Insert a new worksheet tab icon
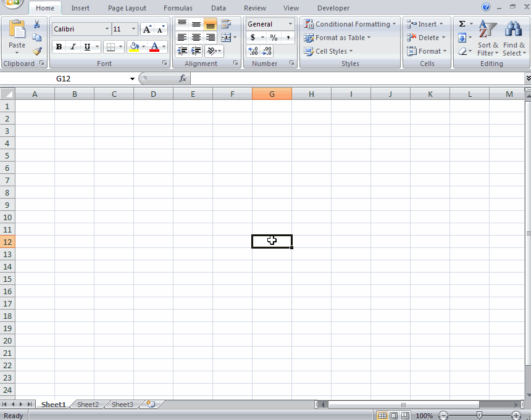 click(x=151, y=404)
